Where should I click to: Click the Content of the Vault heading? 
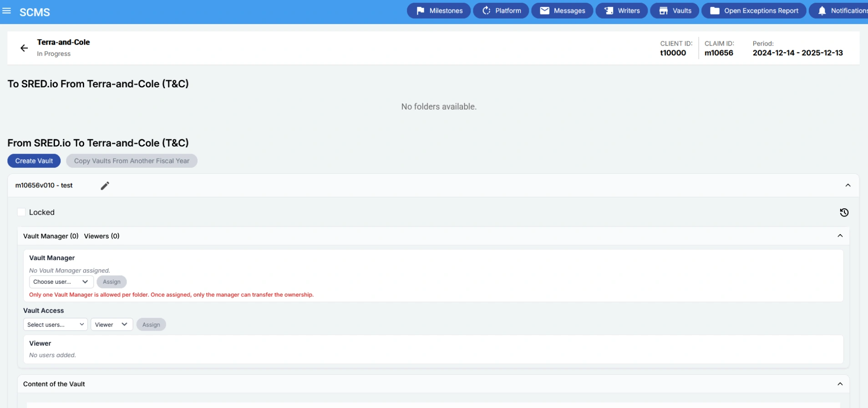click(x=54, y=384)
